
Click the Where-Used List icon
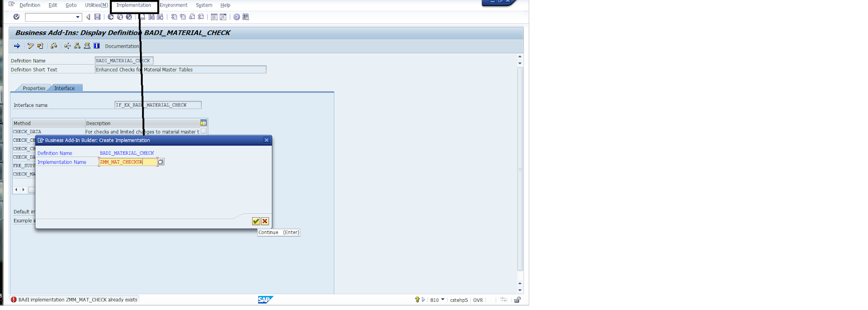[x=67, y=46]
